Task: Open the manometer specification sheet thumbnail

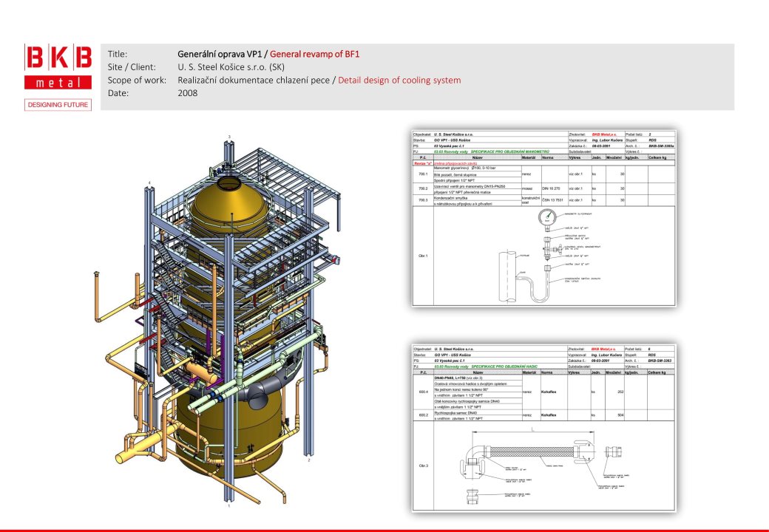Action: pos(543,217)
